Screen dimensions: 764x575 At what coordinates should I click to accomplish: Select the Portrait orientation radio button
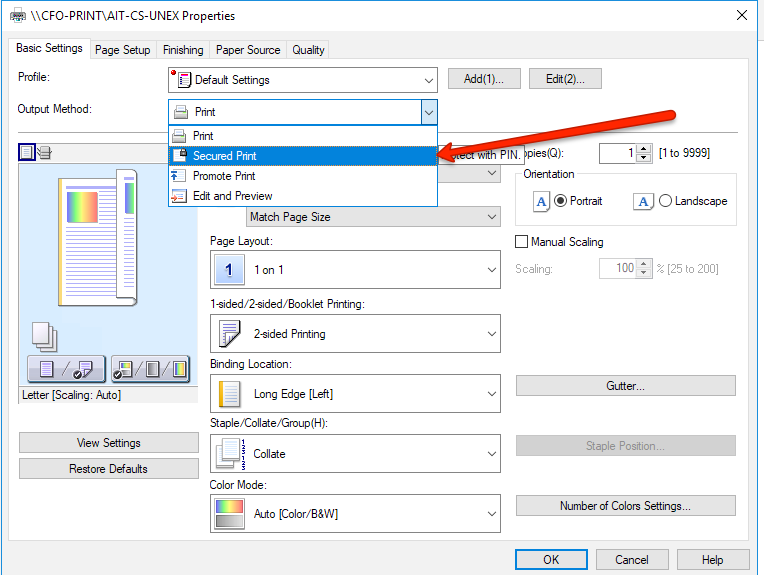(560, 201)
